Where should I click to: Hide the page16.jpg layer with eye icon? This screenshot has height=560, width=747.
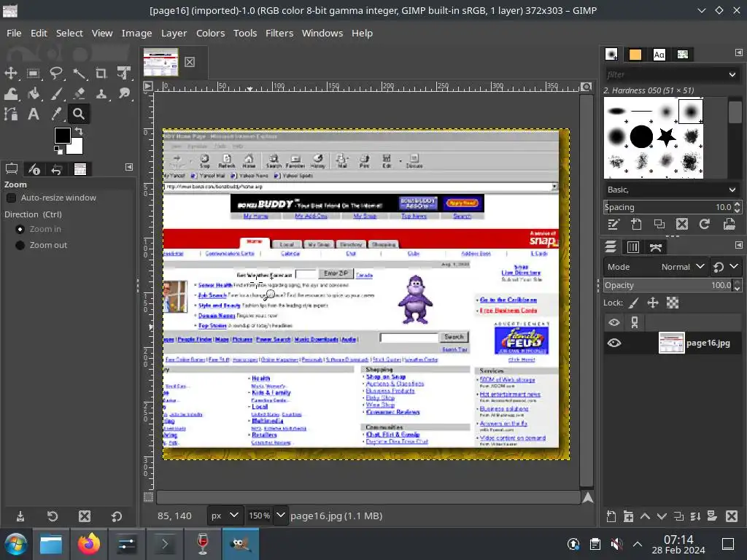pyautogui.click(x=614, y=343)
